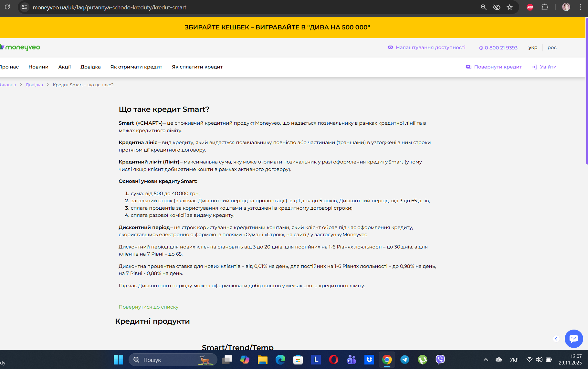The image size is (588, 369).
Task: Open Налаштування доступності accessibility settings
Action: pyautogui.click(x=427, y=47)
